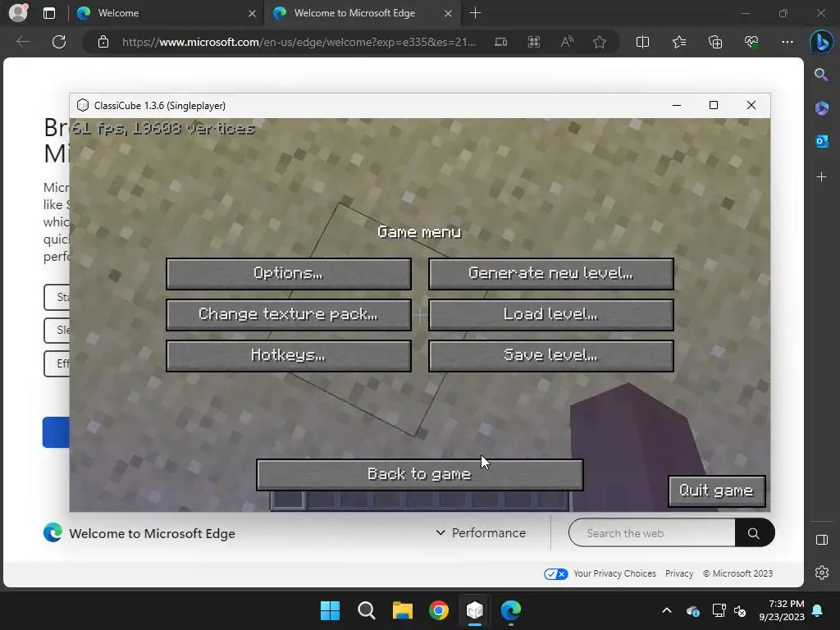Viewport: 840px width, 630px height.
Task: Open taskbar Search
Action: pyautogui.click(x=367, y=610)
